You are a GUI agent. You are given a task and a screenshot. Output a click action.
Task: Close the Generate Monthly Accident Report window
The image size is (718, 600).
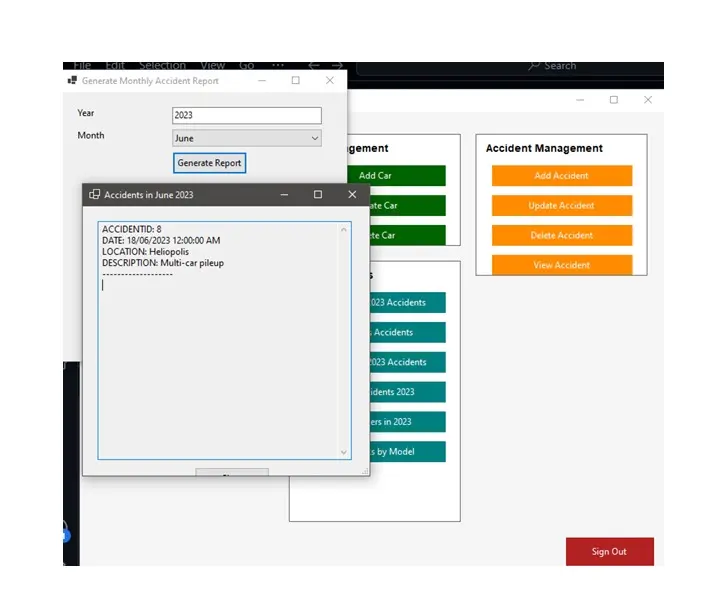click(330, 81)
